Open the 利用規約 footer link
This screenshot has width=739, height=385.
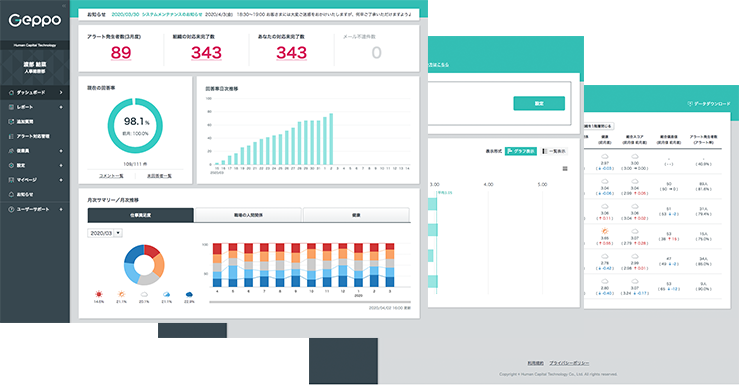535,363
